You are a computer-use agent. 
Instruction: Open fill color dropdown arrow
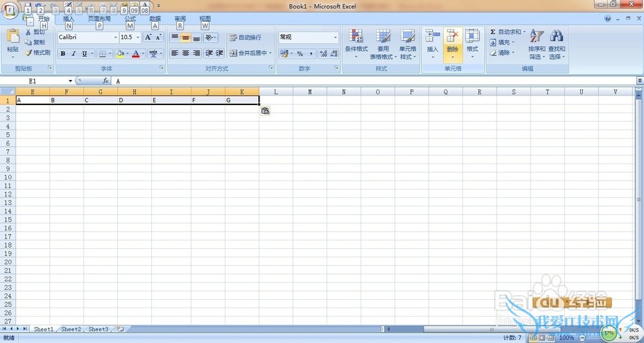coord(128,54)
